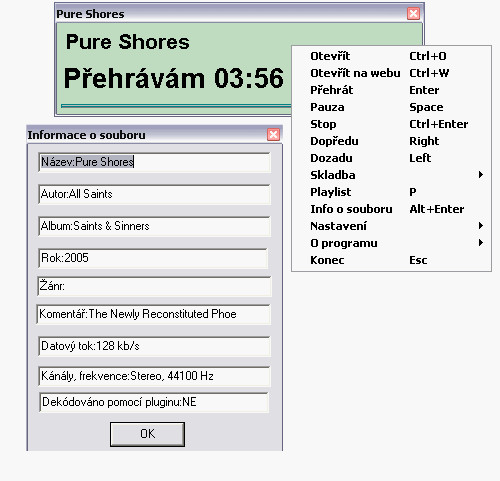Click the empty Žánr field
The height and width of the screenshot is (481, 500).
154,286
